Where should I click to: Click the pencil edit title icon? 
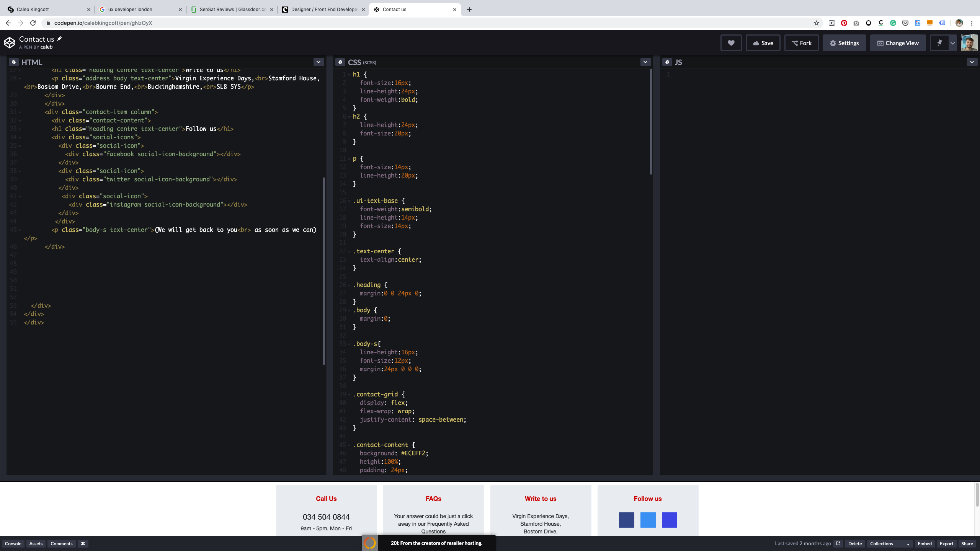[x=59, y=39]
